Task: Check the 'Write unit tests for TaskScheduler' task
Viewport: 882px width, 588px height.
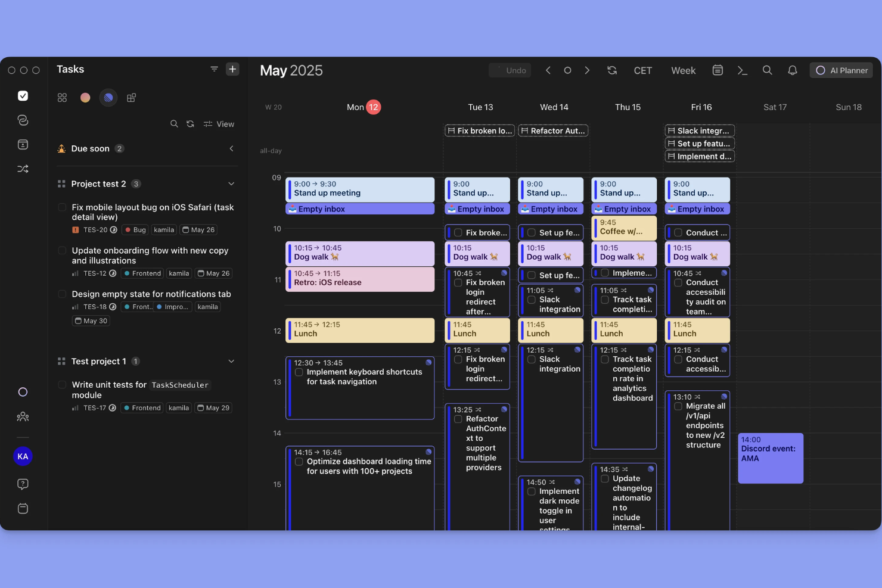Action: coord(62,384)
